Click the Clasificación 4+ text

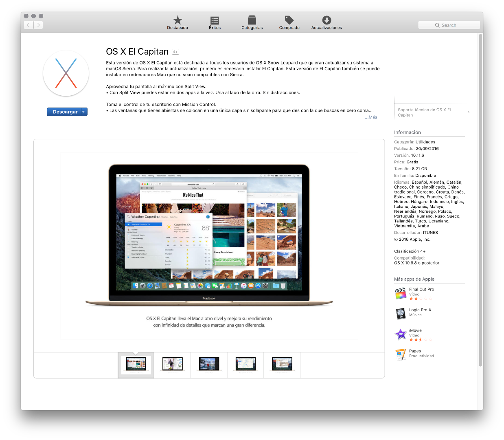pyautogui.click(x=410, y=251)
